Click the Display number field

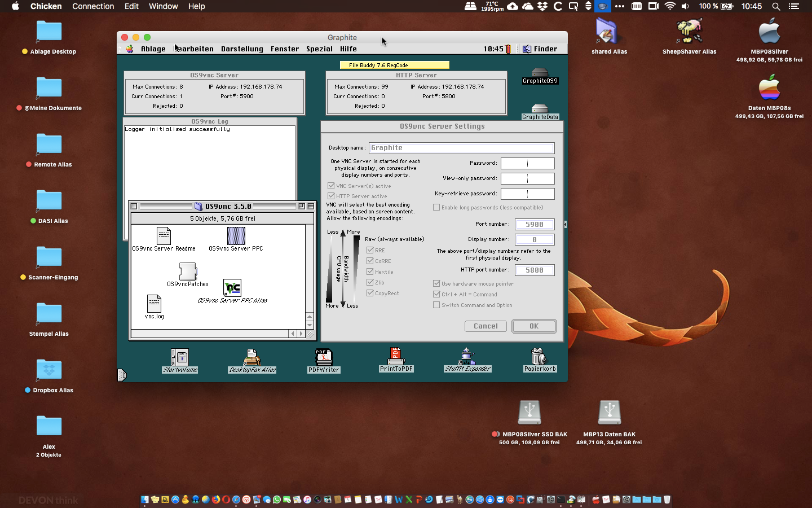point(535,239)
